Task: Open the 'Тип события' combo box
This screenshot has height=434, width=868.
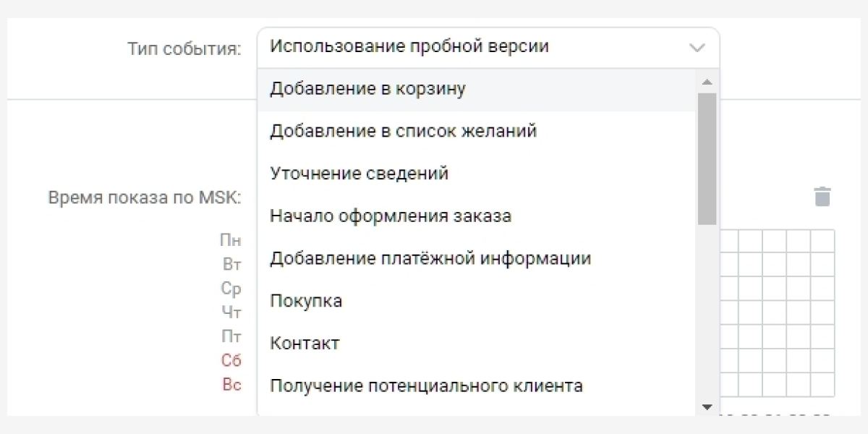Action: [x=477, y=48]
